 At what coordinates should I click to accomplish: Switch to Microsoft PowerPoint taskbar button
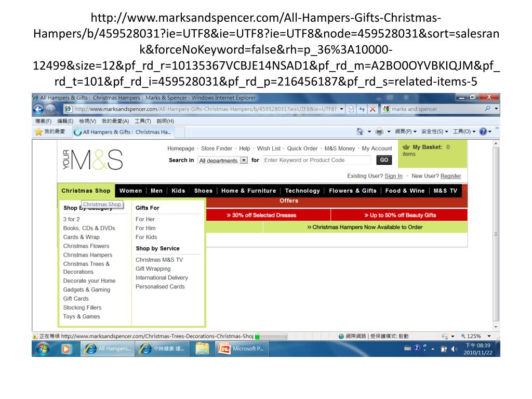pyautogui.click(x=242, y=349)
